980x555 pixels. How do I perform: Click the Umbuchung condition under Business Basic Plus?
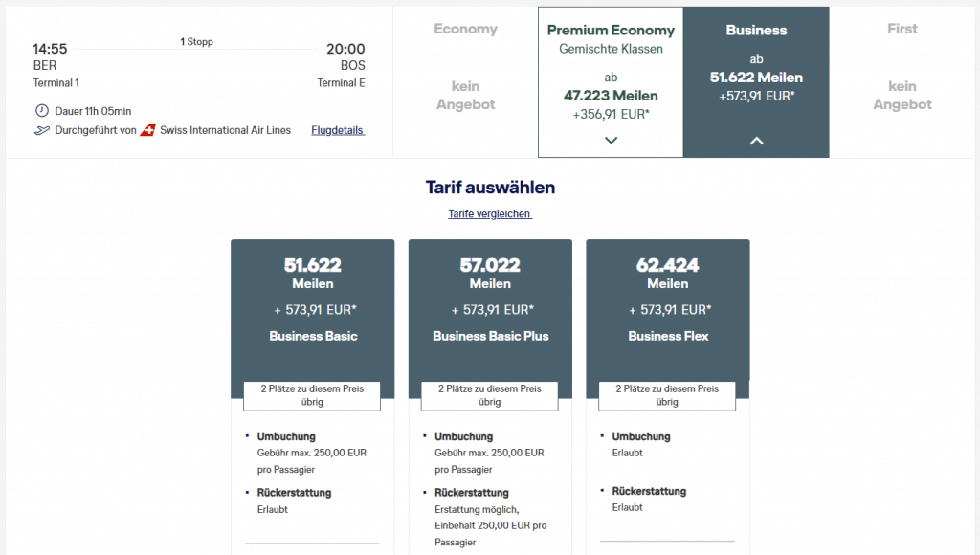tap(464, 436)
